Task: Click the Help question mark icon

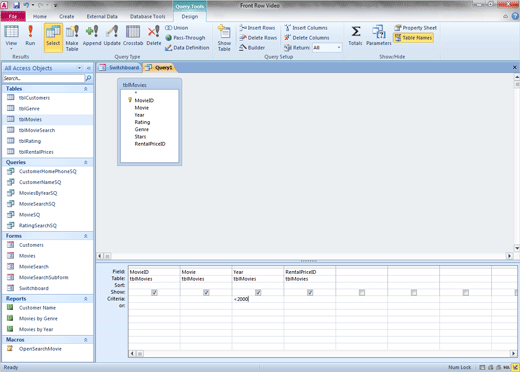Action: point(515,16)
